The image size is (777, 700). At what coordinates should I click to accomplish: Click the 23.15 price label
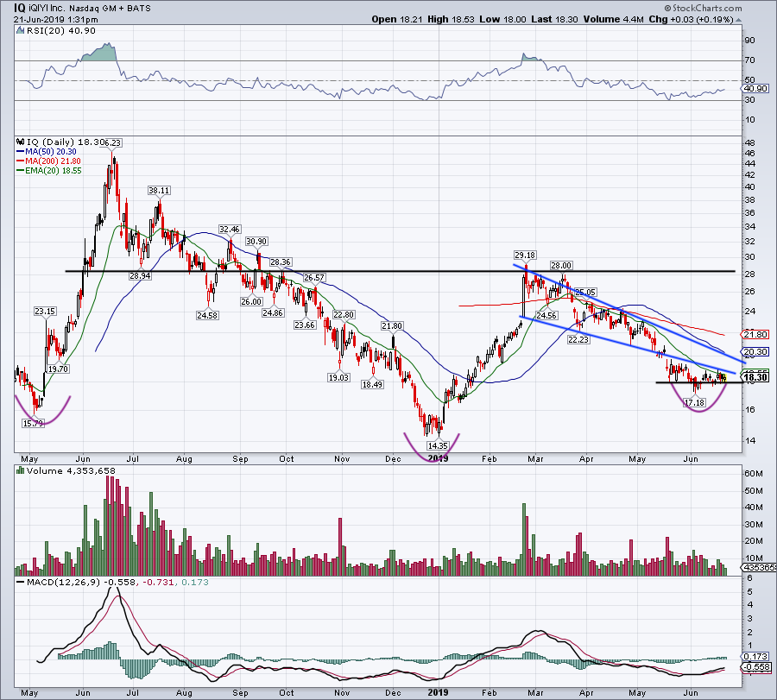[x=45, y=311]
